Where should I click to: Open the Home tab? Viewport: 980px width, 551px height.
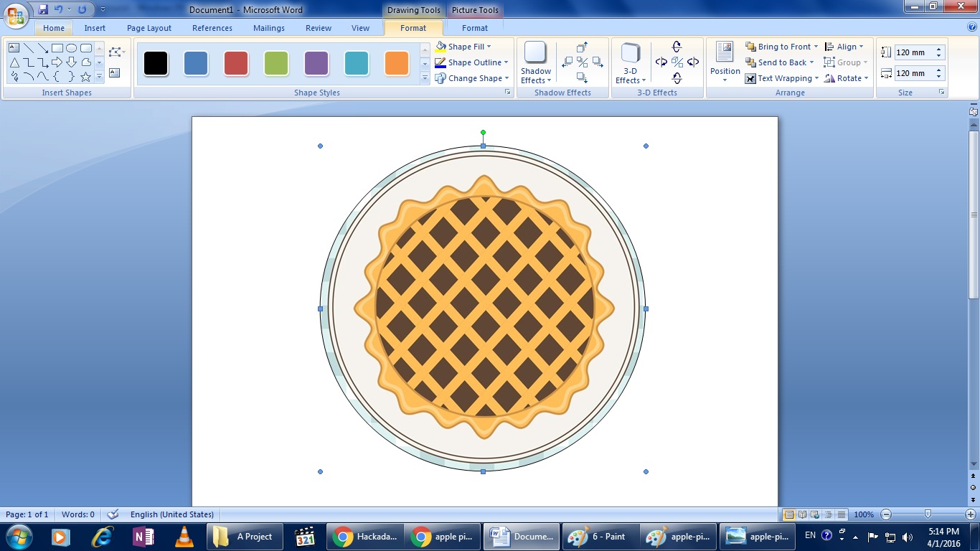pos(54,28)
